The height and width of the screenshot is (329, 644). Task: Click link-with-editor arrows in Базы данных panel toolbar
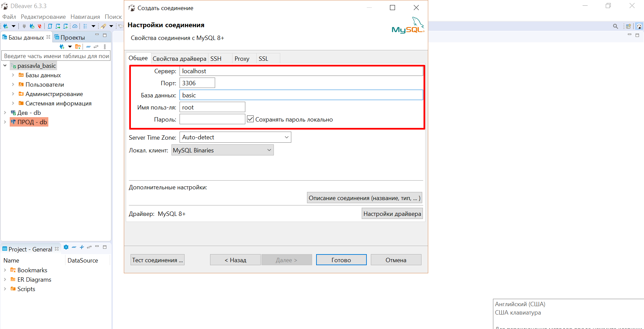coord(96,47)
